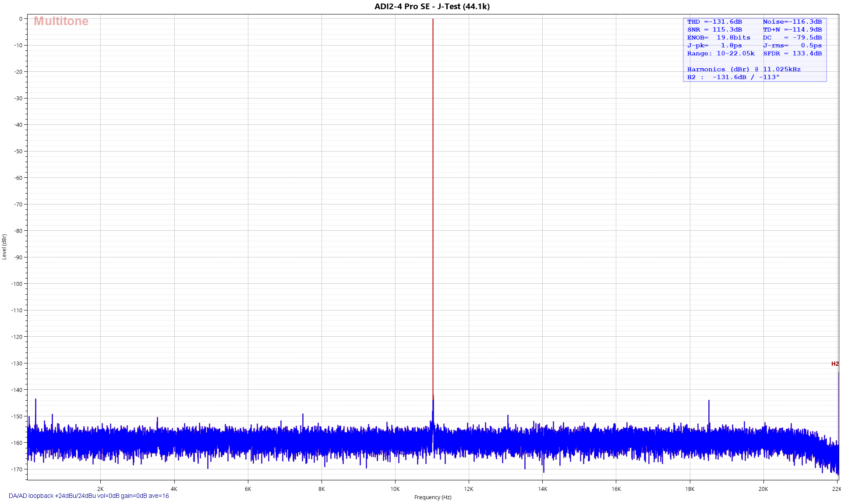The height and width of the screenshot is (504, 841).
Task: Click the -50 level axis tick label
Action: [x=18, y=152]
